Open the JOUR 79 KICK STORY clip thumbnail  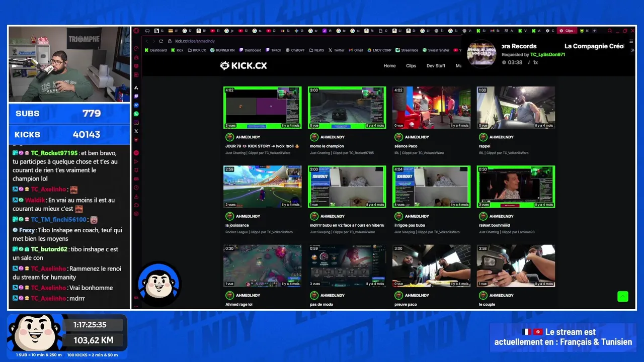[262, 108]
